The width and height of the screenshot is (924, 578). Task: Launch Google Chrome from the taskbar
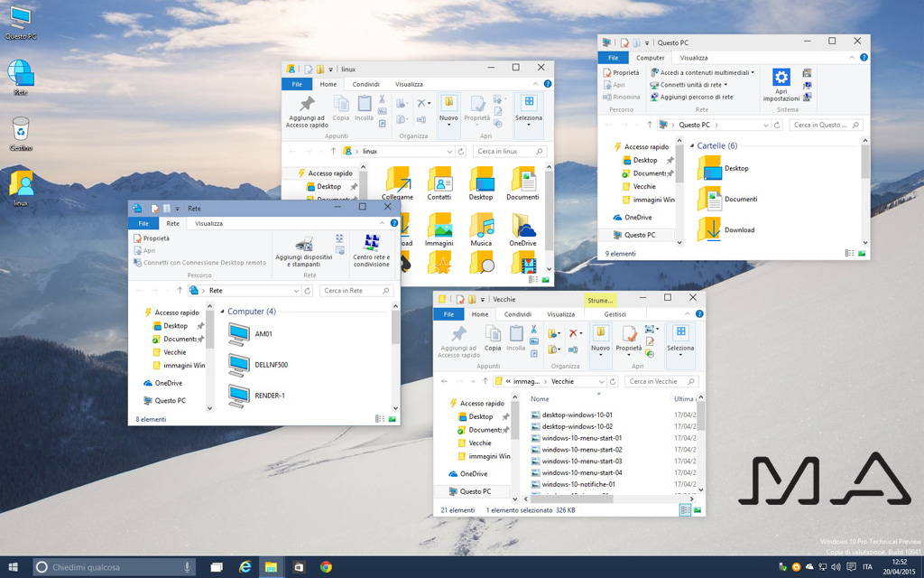click(x=326, y=567)
